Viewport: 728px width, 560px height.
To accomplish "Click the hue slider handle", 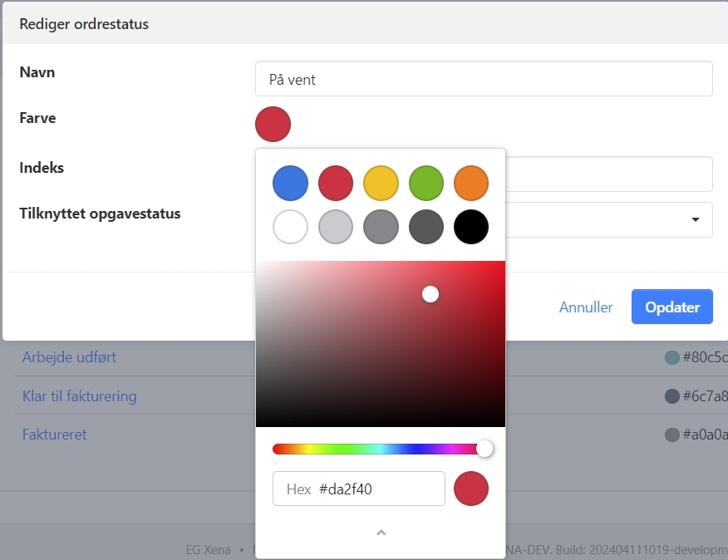I will coord(485,449).
